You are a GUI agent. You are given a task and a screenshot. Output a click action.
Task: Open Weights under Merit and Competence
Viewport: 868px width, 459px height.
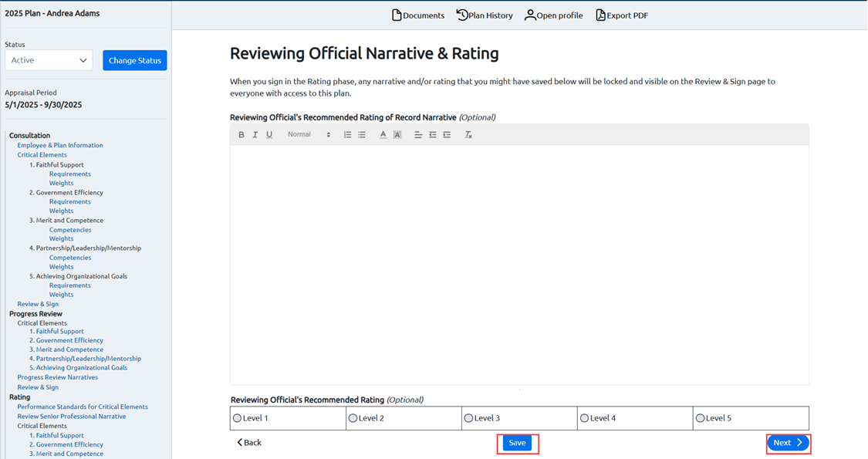click(x=61, y=238)
